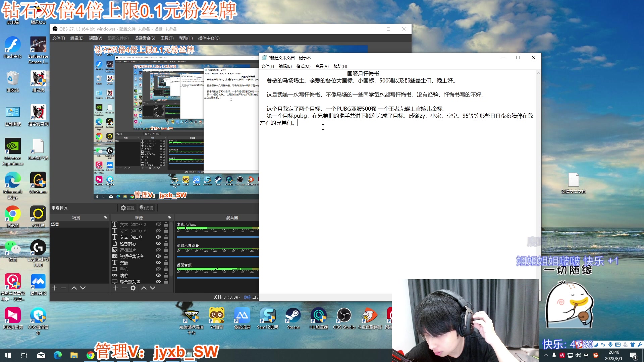Click the 属性 properties button
This screenshot has width=644, height=362.
[x=128, y=208]
